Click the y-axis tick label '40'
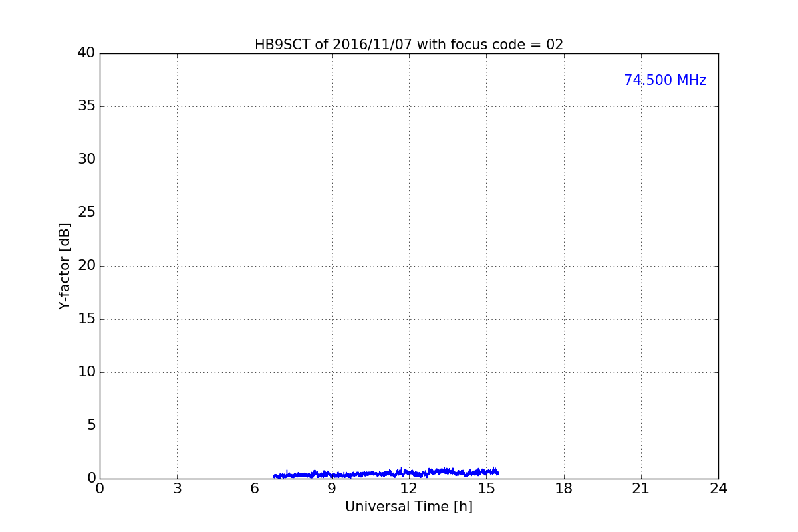 point(86,53)
